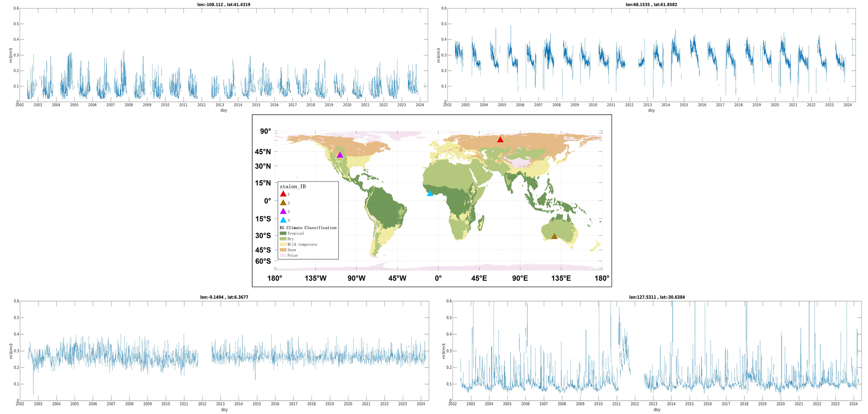Pick the purple station 3 triangle in legend
868x414 pixels.
pyautogui.click(x=283, y=211)
